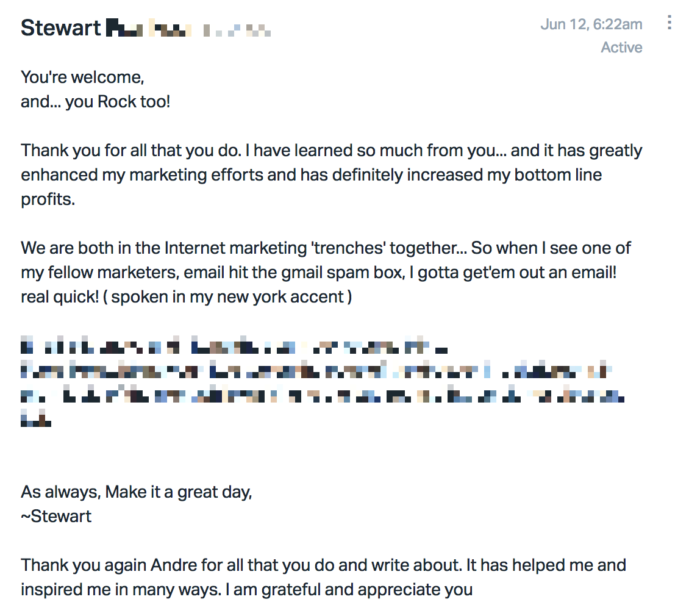Screen dimensions: 689x616
Task: Click the Jun 12, 6:22am timestamp
Action: coord(591,24)
